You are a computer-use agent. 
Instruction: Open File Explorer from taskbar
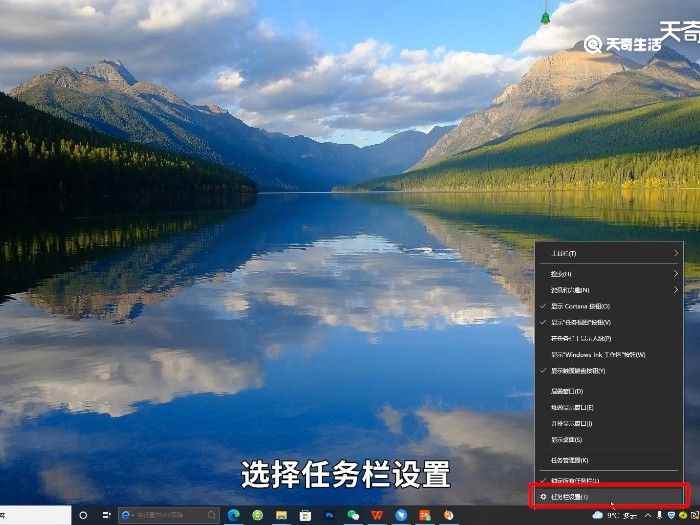[x=281, y=516]
